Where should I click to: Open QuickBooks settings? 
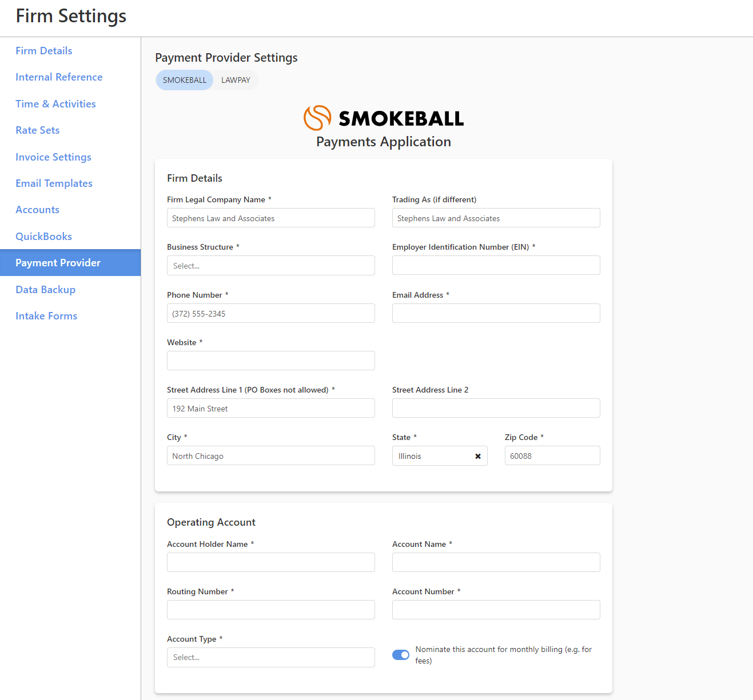43,237
